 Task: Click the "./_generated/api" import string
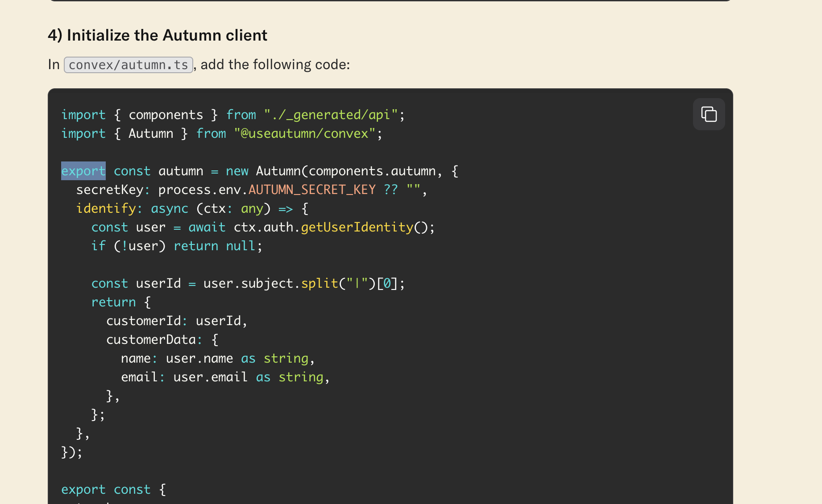[x=331, y=115]
